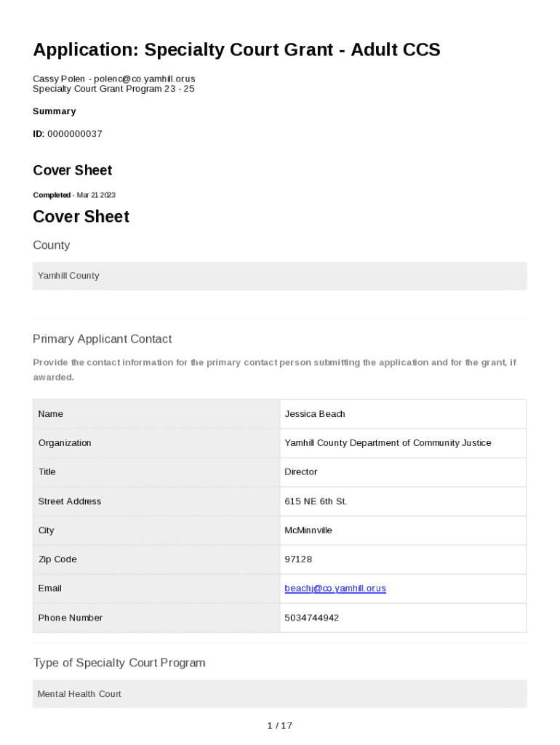Click the Cassy Polen applicant line
Viewport: 560px width, 745px height.
point(114,79)
